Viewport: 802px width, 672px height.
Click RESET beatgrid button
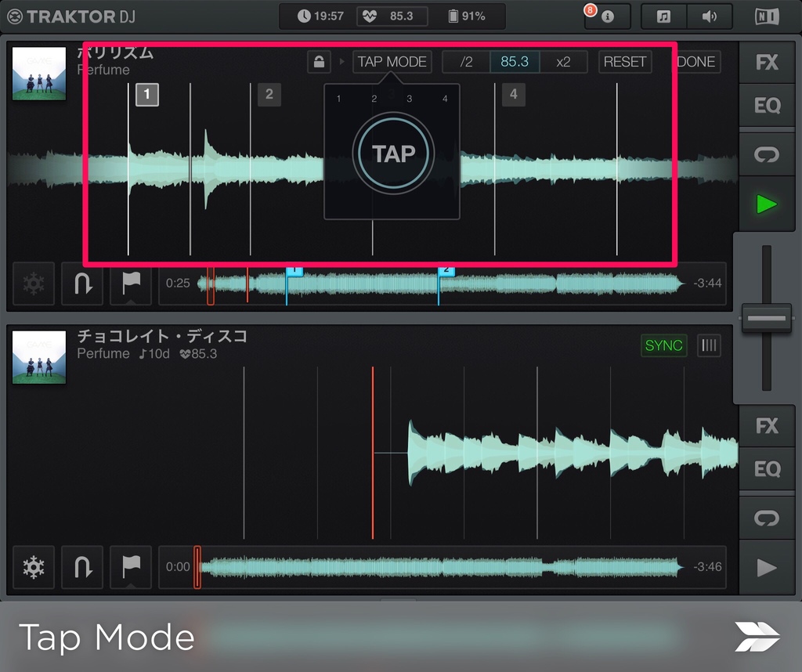[625, 62]
